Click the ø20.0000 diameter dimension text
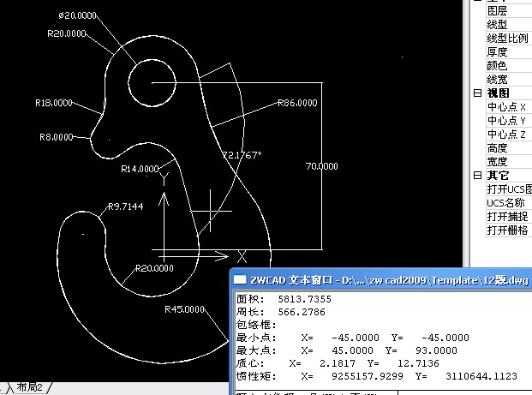This screenshot has height=395, width=532. pyautogui.click(x=78, y=15)
